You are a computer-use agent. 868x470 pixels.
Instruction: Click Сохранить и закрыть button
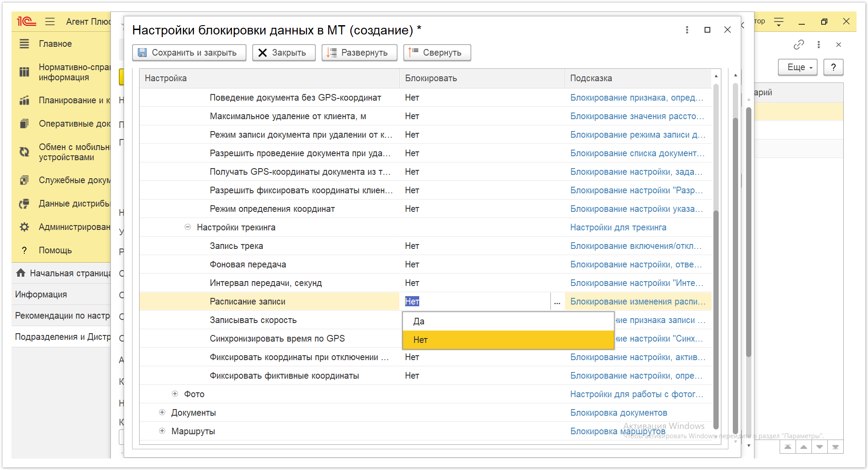coord(189,53)
